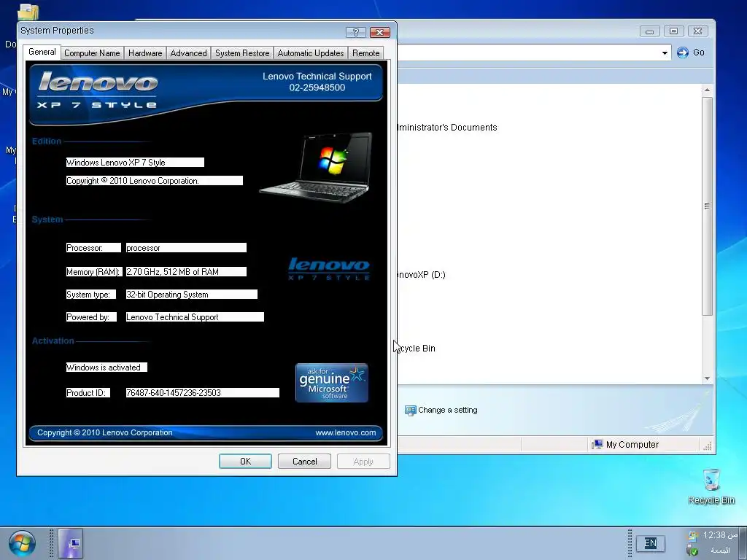
Task: Close the System Properties dialog
Action: (380, 32)
